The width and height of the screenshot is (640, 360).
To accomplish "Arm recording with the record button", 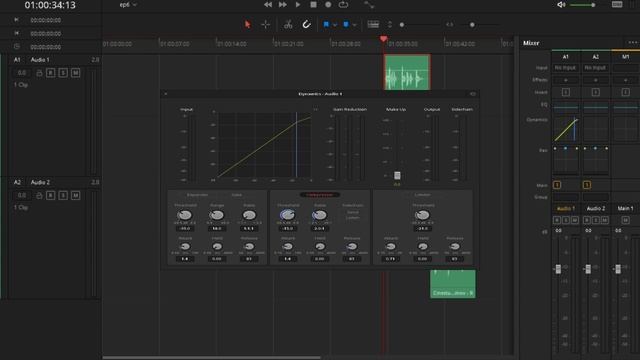I will pos(328,4).
